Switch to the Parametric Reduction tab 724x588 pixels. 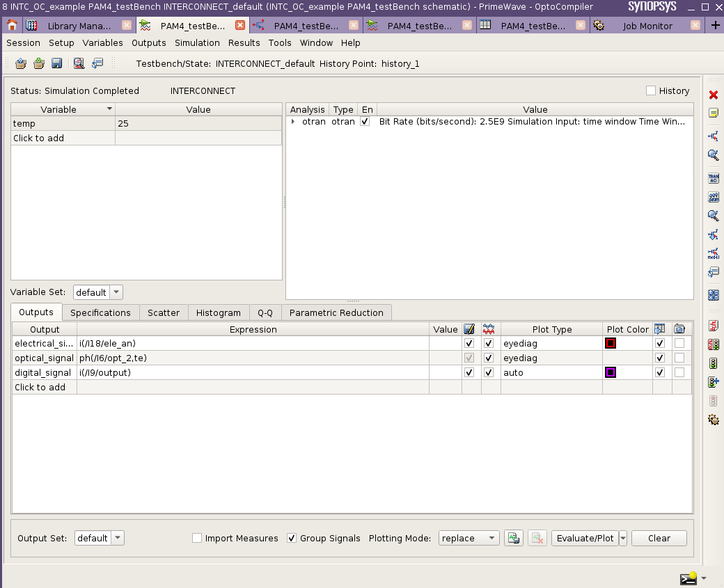click(x=336, y=312)
